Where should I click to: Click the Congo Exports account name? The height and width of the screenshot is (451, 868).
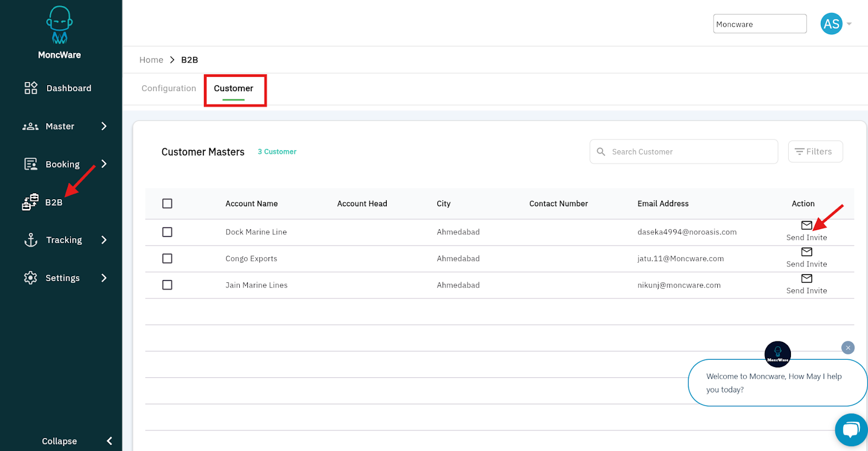(x=251, y=258)
